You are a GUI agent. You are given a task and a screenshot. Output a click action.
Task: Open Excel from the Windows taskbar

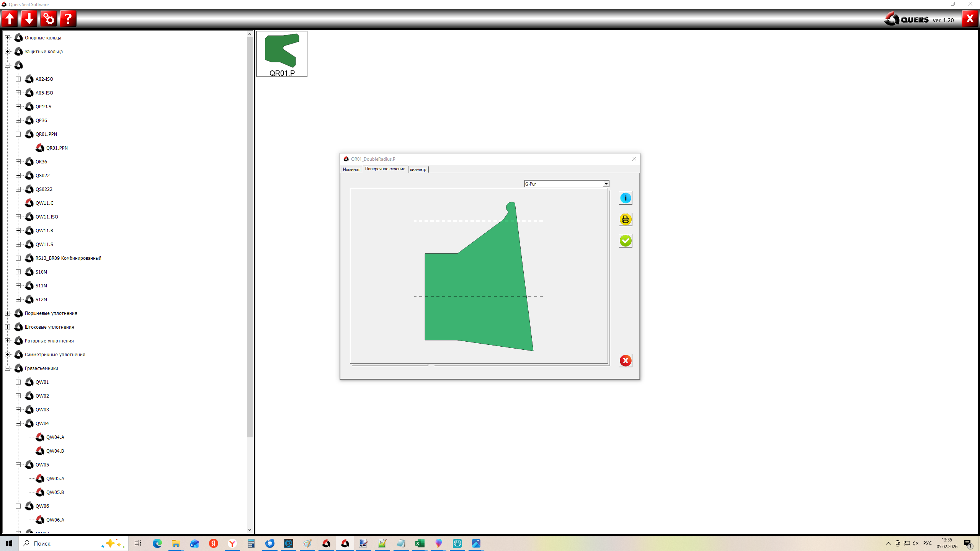[x=420, y=543]
